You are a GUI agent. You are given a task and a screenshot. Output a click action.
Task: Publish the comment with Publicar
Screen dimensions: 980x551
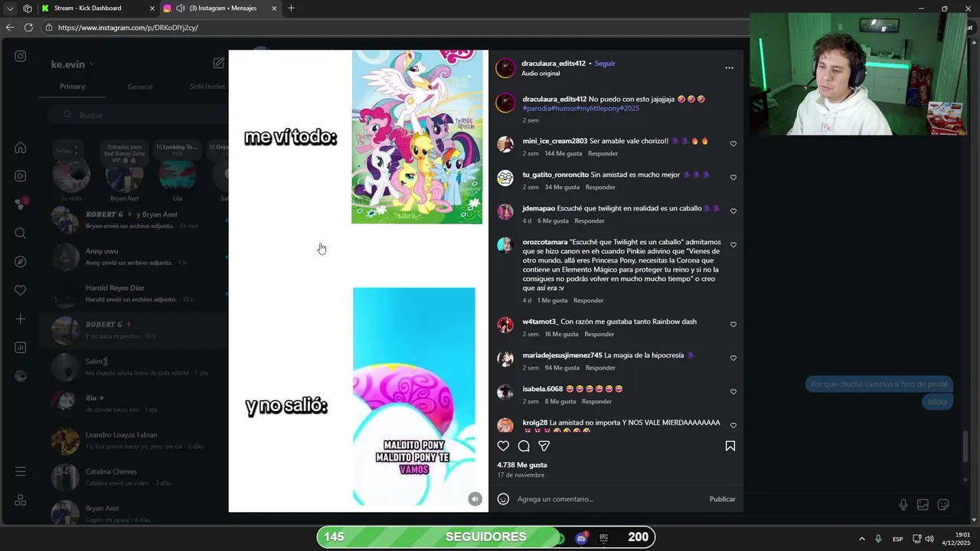point(722,499)
